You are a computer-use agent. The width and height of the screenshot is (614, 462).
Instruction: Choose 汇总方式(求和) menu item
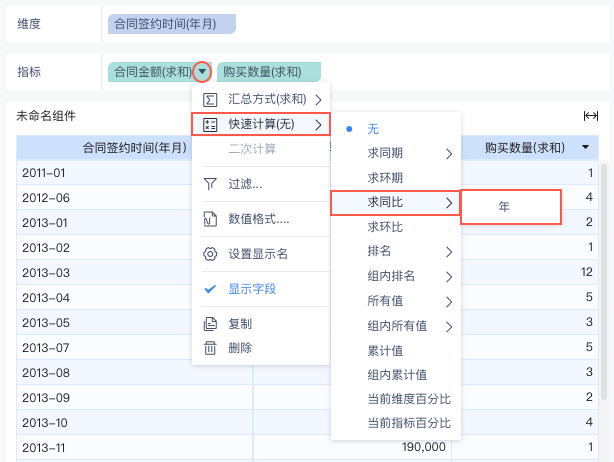261,99
